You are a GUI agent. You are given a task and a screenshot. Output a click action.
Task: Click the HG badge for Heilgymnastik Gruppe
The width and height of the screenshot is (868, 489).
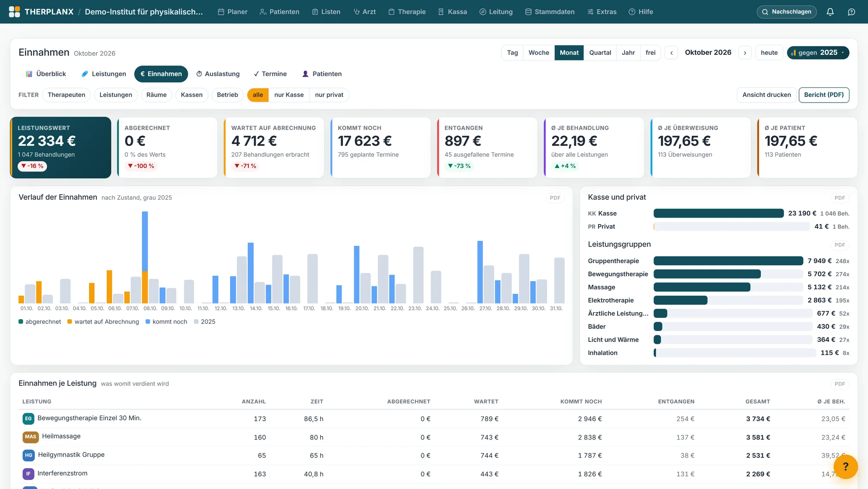pos(29,455)
